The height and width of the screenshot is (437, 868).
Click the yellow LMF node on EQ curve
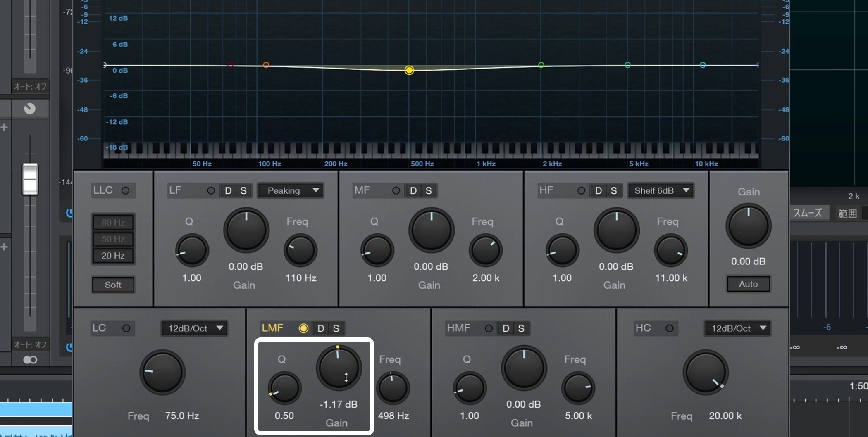coord(409,70)
